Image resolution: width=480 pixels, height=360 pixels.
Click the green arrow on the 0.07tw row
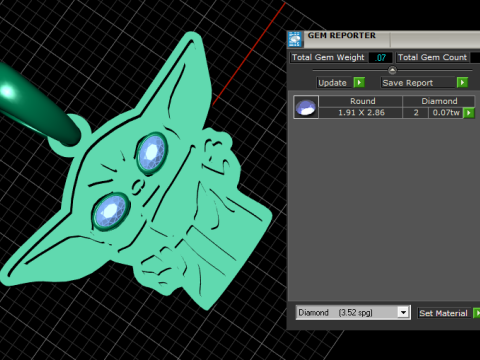pyautogui.click(x=469, y=113)
